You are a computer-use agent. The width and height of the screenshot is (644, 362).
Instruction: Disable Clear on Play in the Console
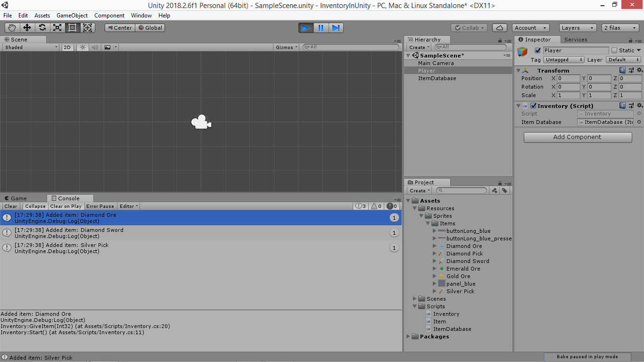click(66, 206)
